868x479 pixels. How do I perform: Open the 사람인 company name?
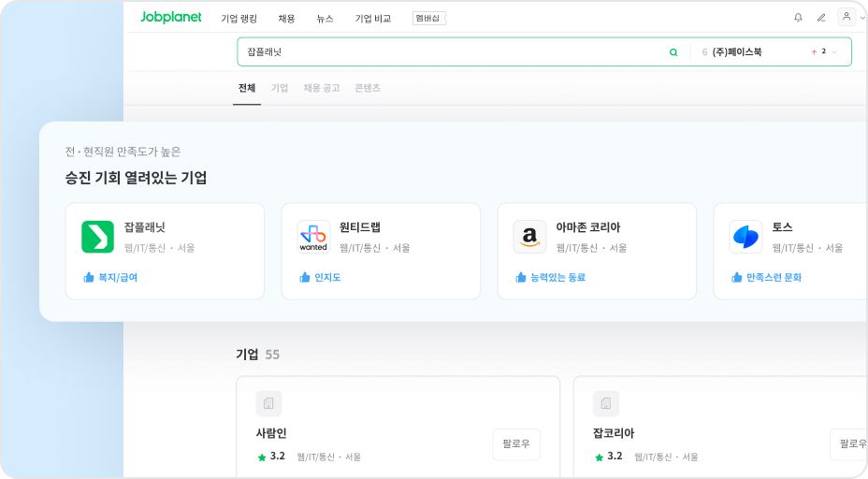[271, 433]
